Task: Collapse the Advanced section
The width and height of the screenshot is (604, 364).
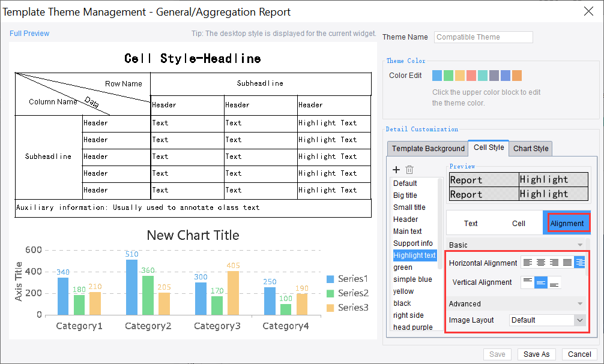Action: pyautogui.click(x=579, y=304)
